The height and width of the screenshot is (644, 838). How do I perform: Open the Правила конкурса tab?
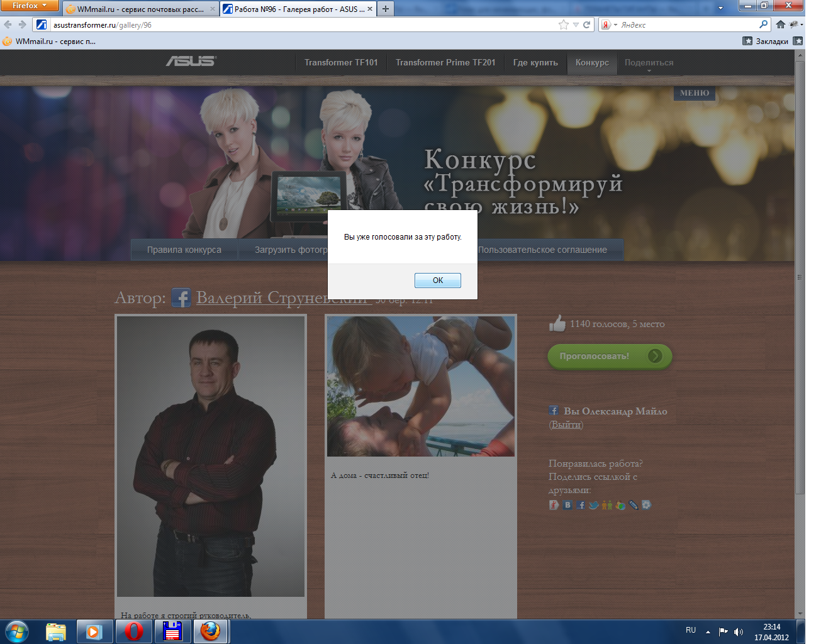tap(184, 250)
